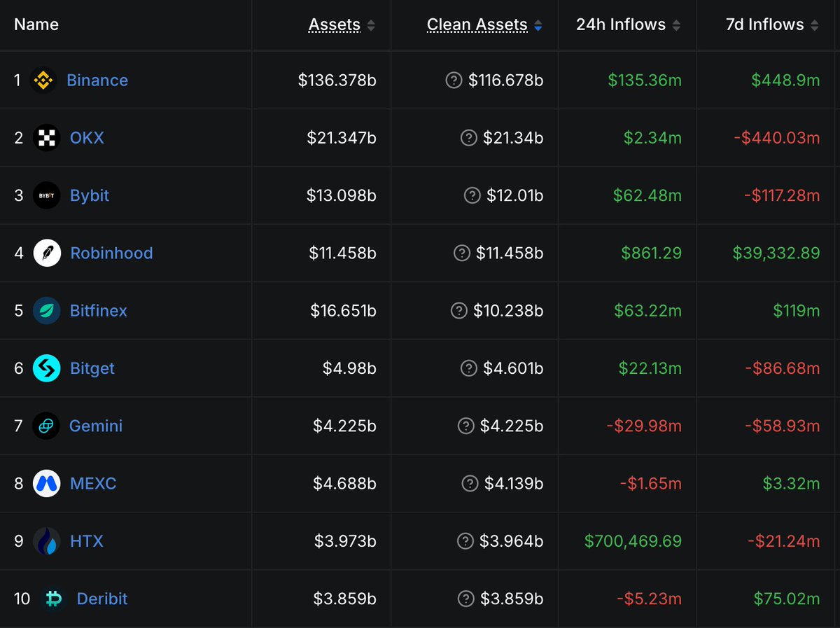Viewport: 840px width, 628px height.
Task: Select Bitget 7d inflow -$86.68m
Action: point(781,368)
